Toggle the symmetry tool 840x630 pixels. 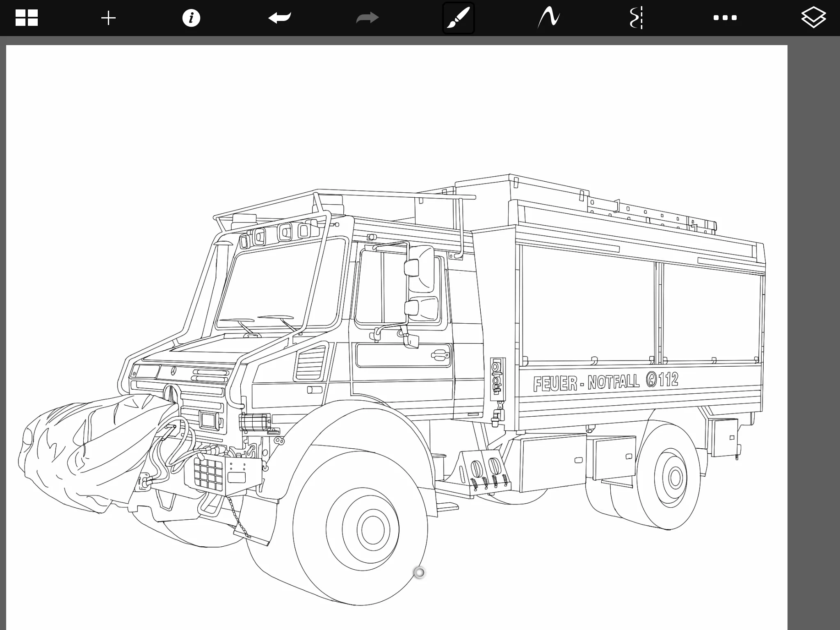pos(636,18)
